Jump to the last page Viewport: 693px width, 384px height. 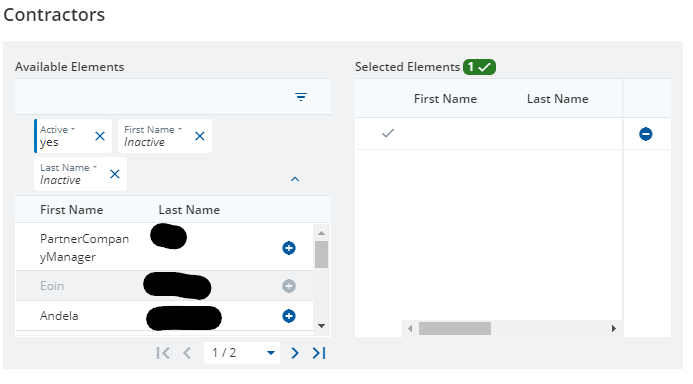(319, 353)
